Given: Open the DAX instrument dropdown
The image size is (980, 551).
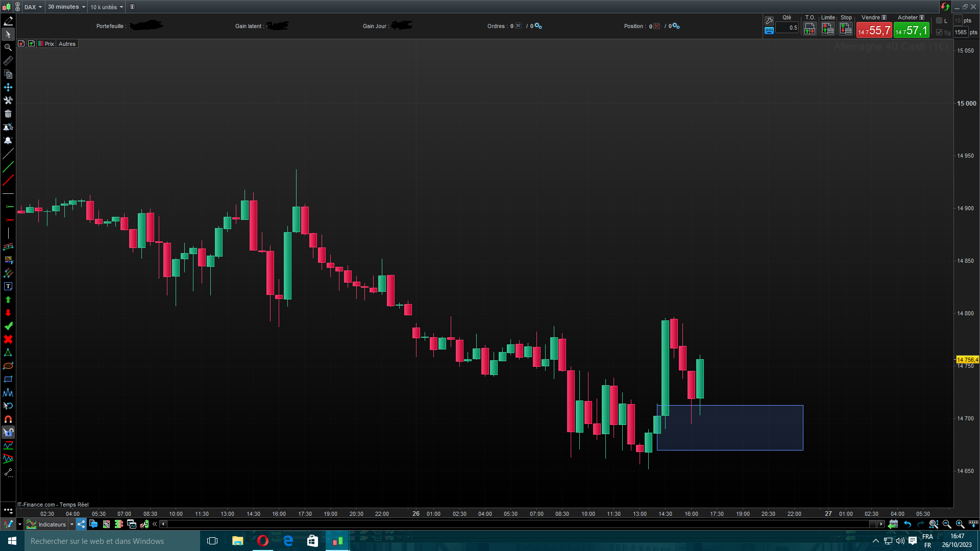Looking at the screenshot, I should click(x=34, y=7).
